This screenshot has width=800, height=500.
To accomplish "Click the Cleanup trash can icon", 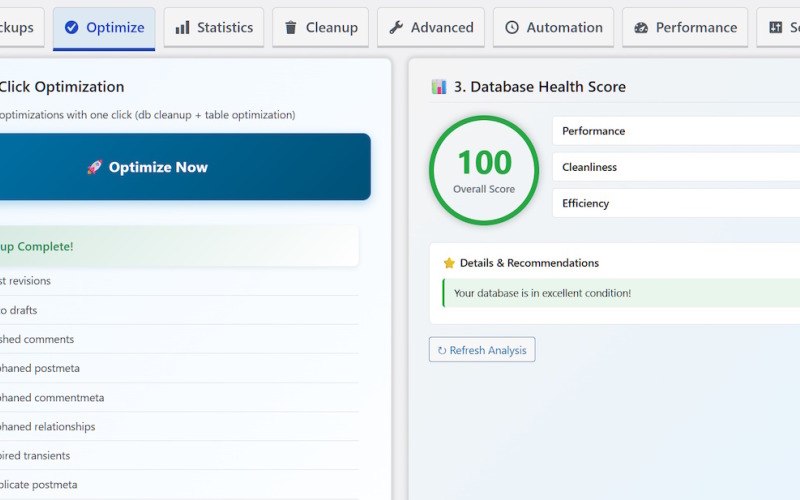I will [291, 28].
